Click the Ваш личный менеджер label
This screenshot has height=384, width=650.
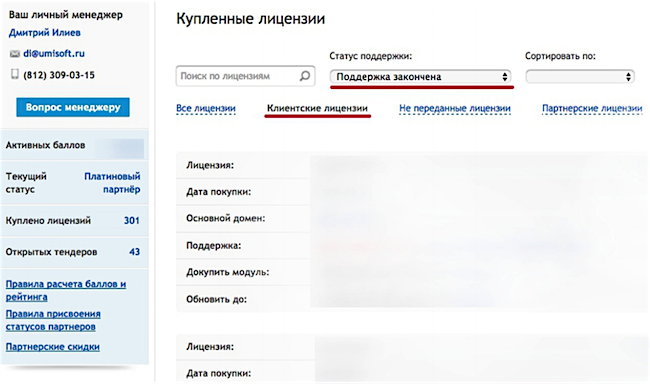point(65,15)
